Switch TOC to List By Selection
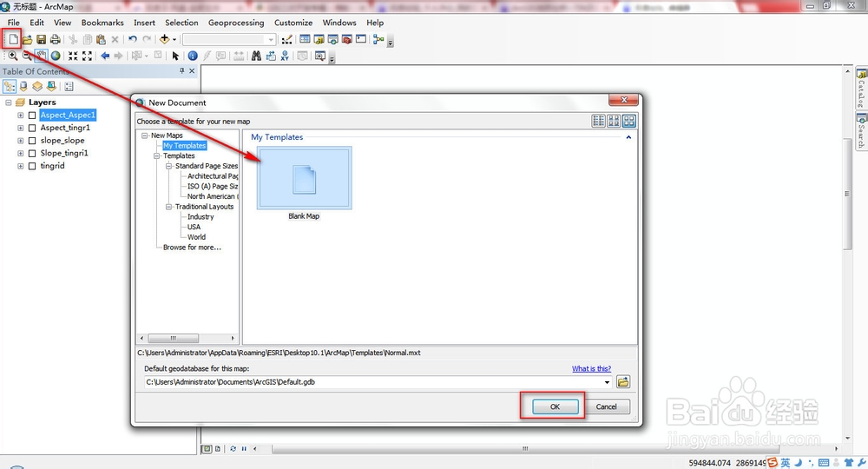Viewport: 868px width, 469px height. [x=51, y=86]
